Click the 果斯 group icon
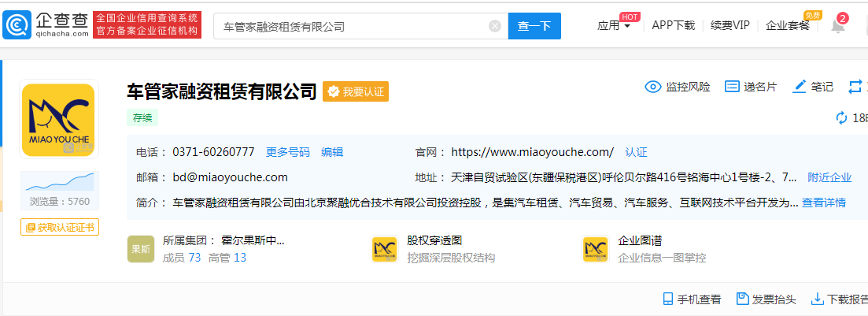Viewport: 868px width, 316px height. coord(141,249)
